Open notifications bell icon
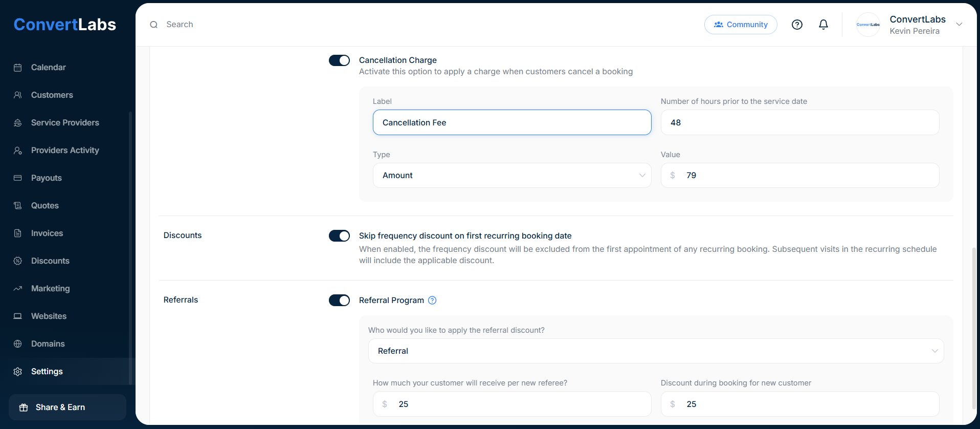980x429 pixels. pos(823,25)
